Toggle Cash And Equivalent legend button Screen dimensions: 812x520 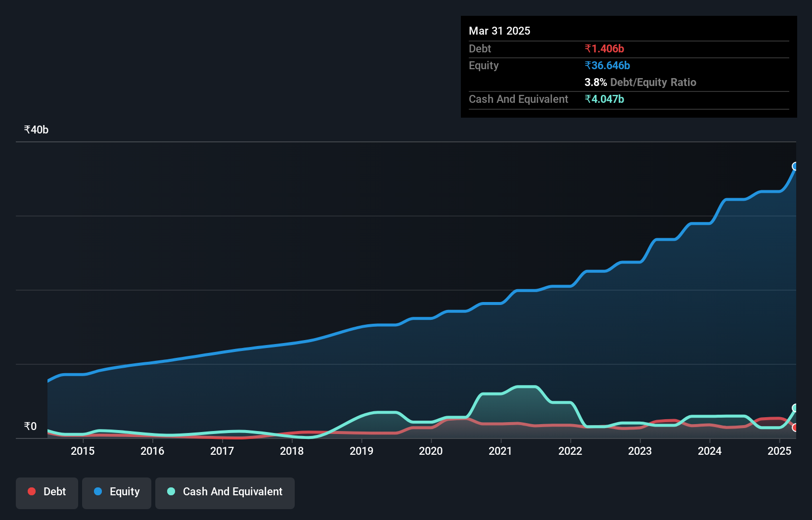[225, 493]
